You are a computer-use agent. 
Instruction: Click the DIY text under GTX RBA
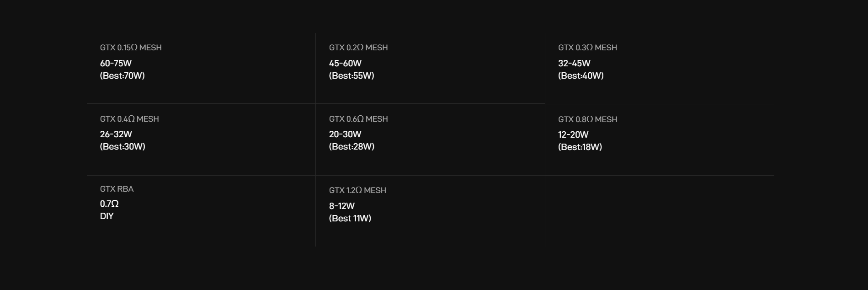click(x=107, y=216)
